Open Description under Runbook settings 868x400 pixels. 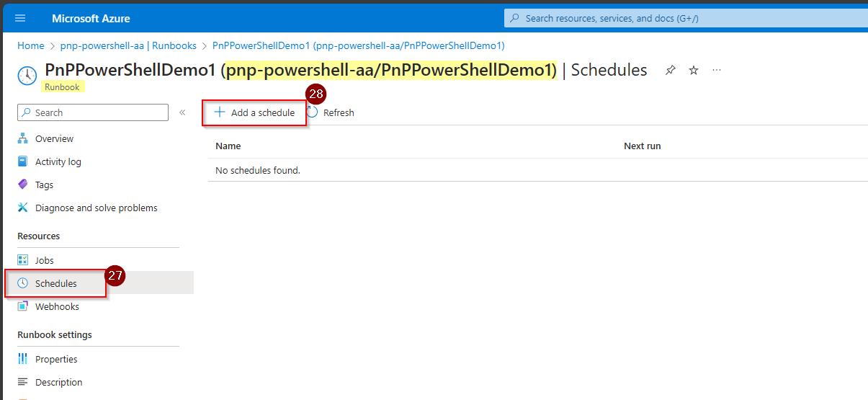click(x=58, y=382)
